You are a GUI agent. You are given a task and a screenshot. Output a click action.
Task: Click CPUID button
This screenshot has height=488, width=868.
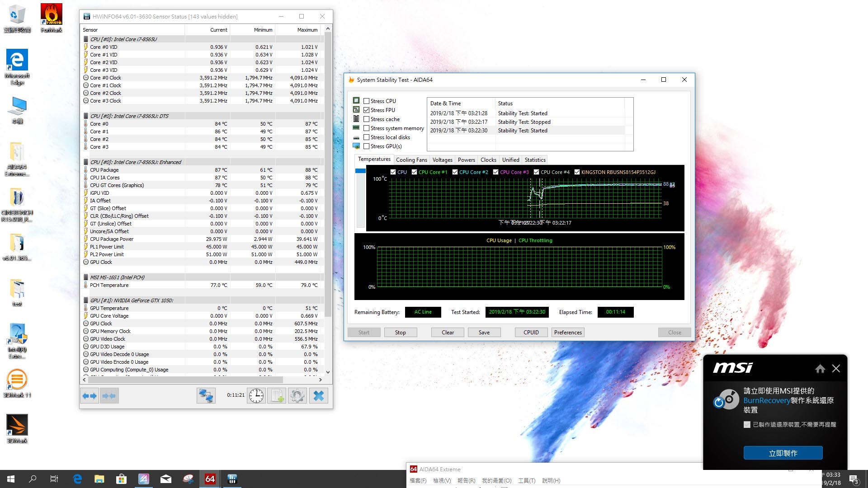[x=531, y=333]
